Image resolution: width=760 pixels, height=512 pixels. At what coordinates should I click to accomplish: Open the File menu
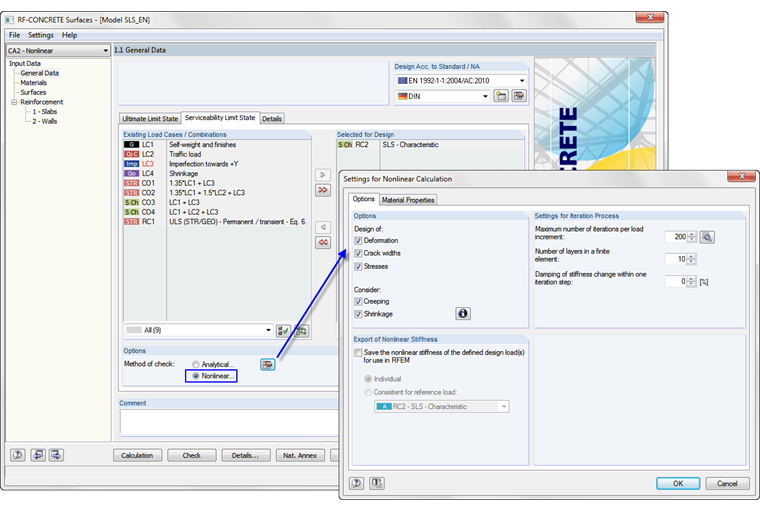(x=15, y=35)
